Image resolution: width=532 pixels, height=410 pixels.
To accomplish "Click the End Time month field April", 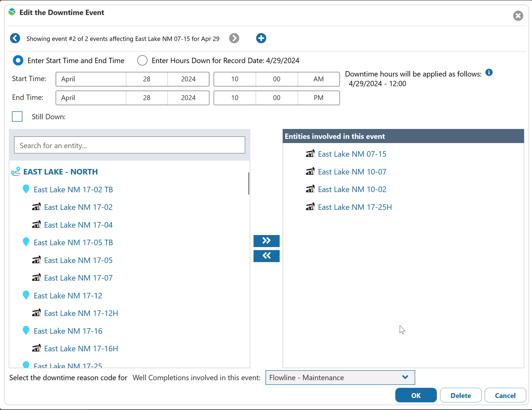I will click(x=91, y=98).
